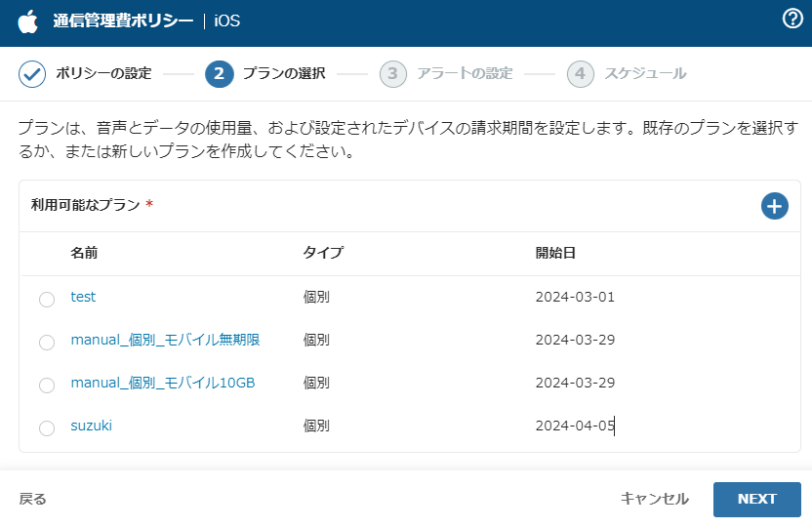This screenshot has width=812, height=528.
Task: Open manual_個別_モバイル無期限 plan link
Action: tap(165, 340)
